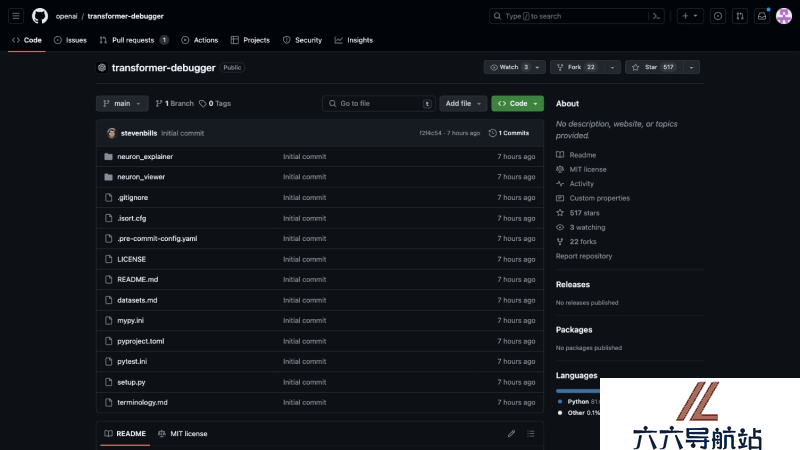Switch to the Projects tab
This screenshot has width=800, height=450.
(x=250, y=40)
